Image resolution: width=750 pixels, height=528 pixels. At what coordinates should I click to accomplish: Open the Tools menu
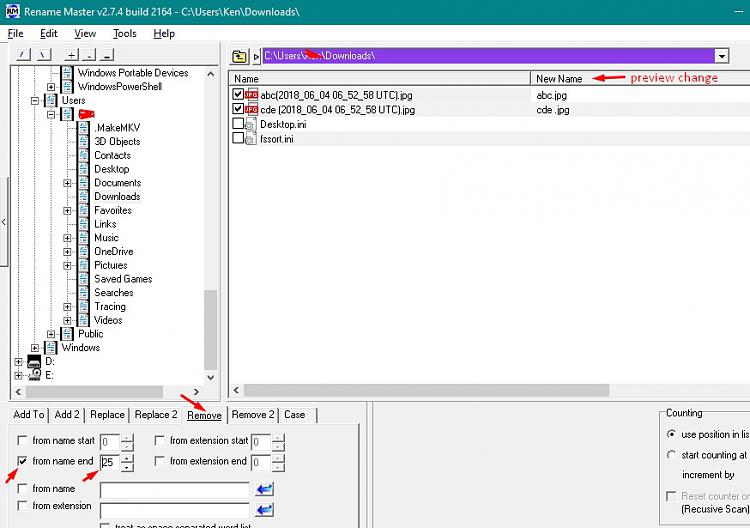coord(125,33)
